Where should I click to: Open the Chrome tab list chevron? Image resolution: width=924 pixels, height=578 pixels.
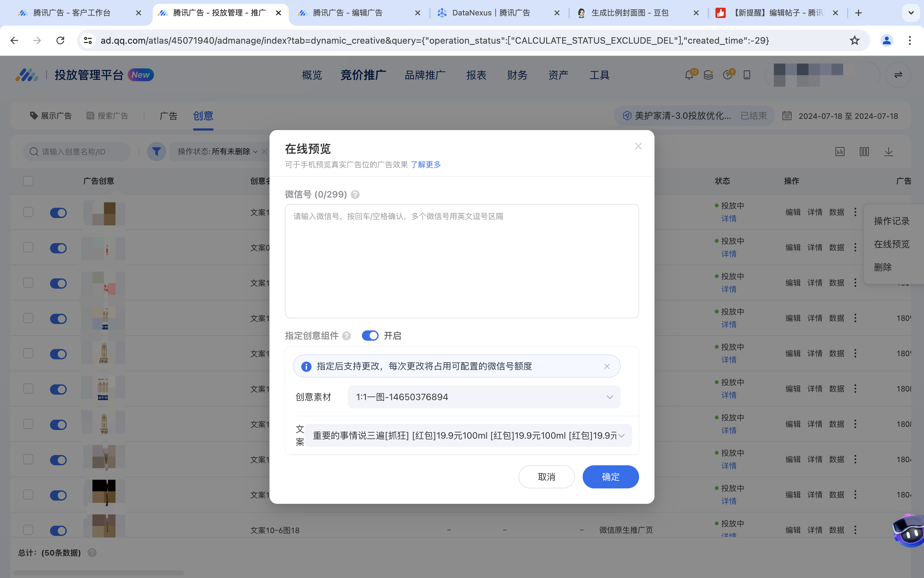pos(911,13)
